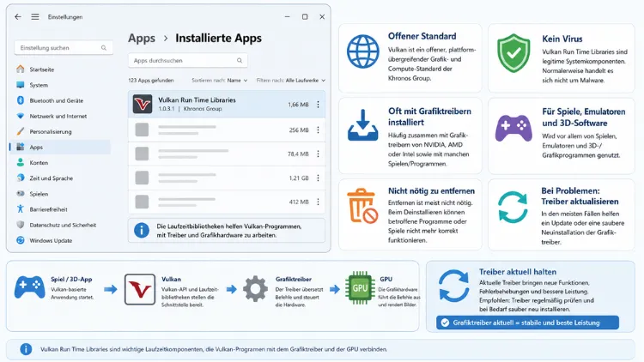Click the 1,66 MB size value
The width and height of the screenshot is (644, 362).
pos(298,105)
